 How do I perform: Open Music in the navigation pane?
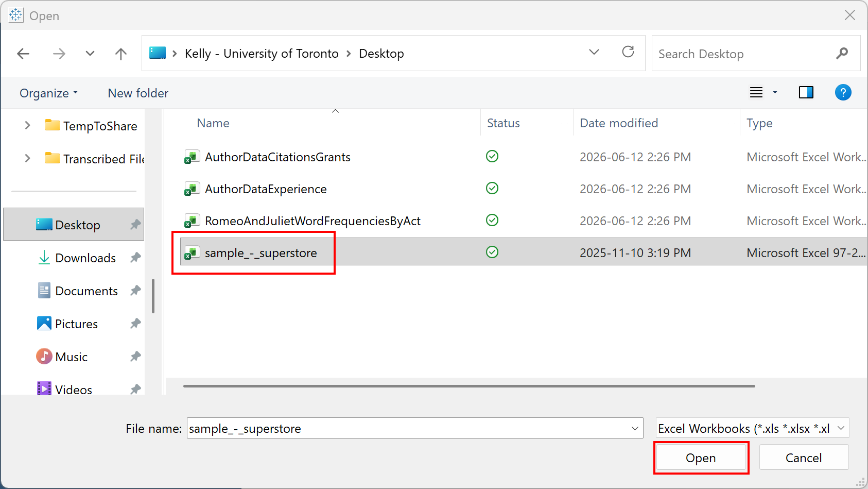(x=62, y=357)
